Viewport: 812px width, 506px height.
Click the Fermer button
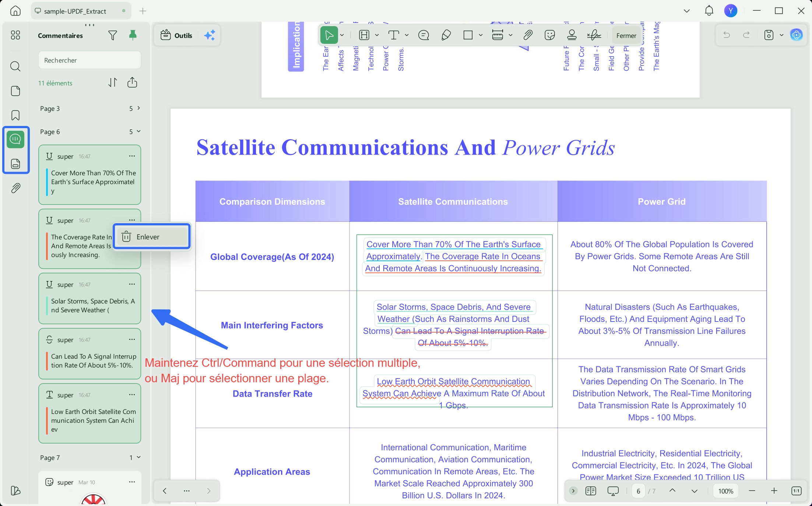click(626, 35)
